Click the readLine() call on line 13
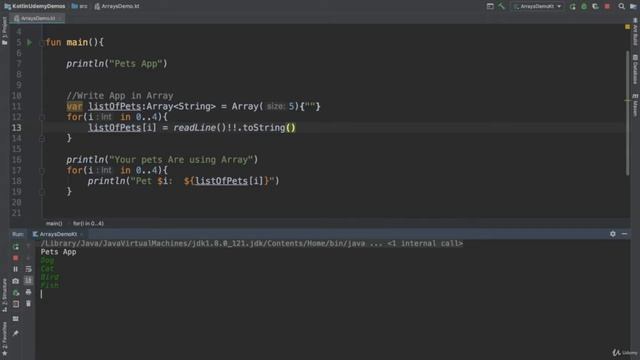640x360 pixels. tap(200, 128)
